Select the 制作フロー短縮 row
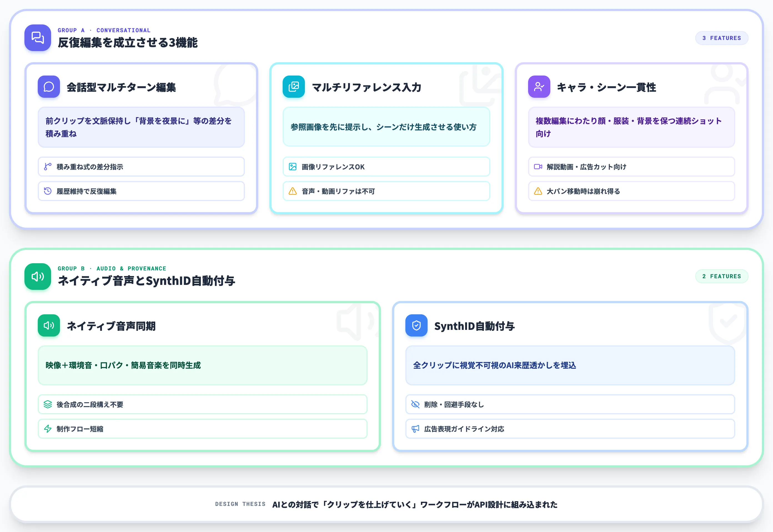Image resolution: width=773 pixels, height=532 pixels. [x=203, y=429]
